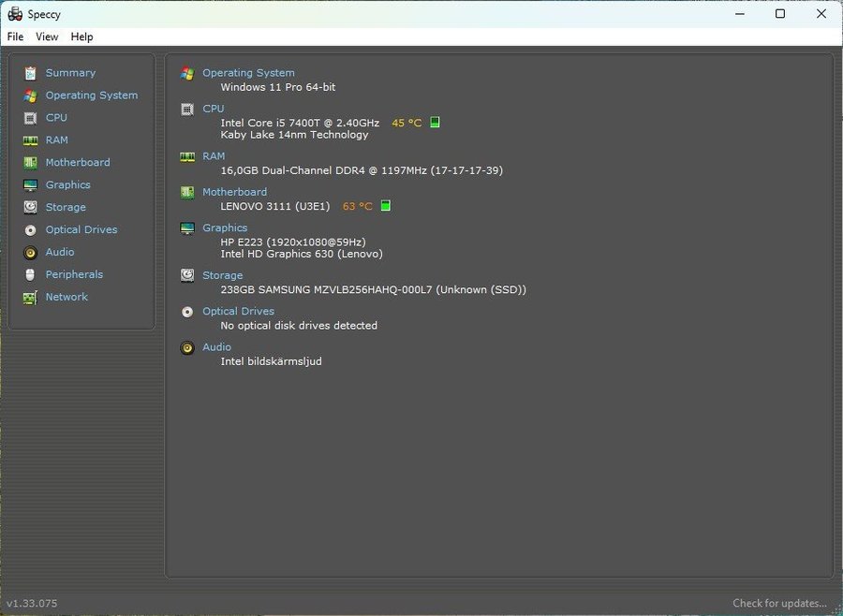Viewport: 843px width, 616px height.
Task: Select Network in the sidebar
Action: point(67,297)
